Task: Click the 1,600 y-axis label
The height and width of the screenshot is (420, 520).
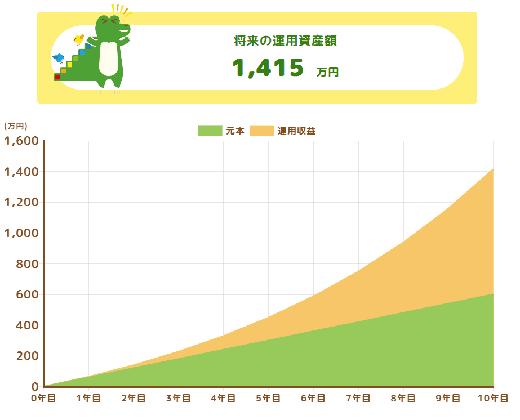Action: (21, 141)
